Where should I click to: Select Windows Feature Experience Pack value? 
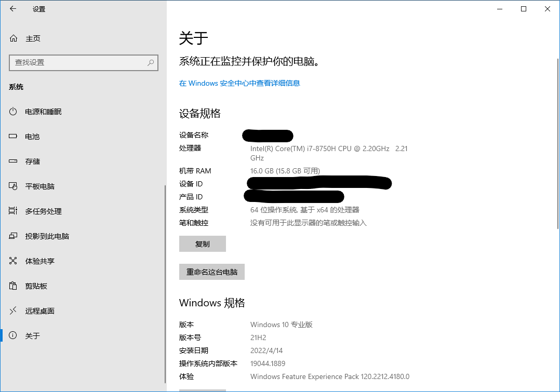coord(330,376)
